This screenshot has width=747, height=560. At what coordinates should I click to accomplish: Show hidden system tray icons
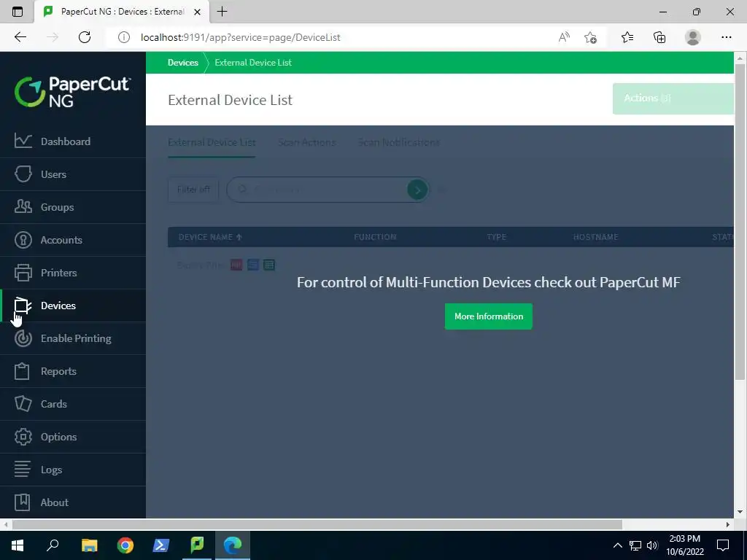617,545
